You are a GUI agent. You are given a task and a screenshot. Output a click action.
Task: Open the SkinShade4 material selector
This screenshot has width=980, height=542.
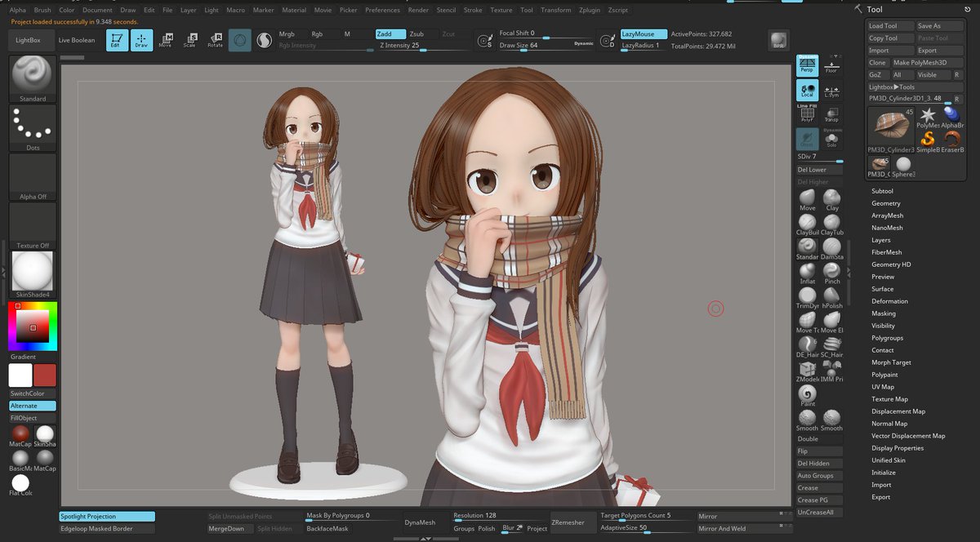pyautogui.click(x=33, y=274)
